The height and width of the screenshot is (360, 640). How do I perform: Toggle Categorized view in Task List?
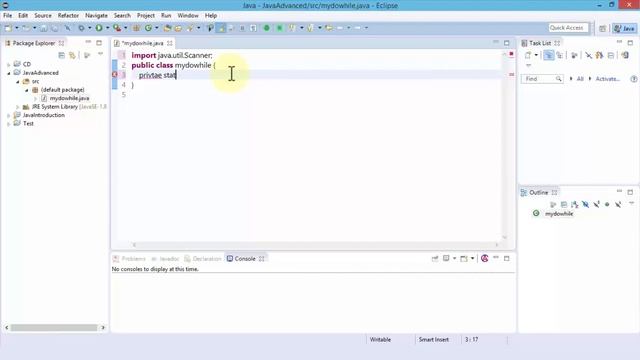click(x=549, y=55)
